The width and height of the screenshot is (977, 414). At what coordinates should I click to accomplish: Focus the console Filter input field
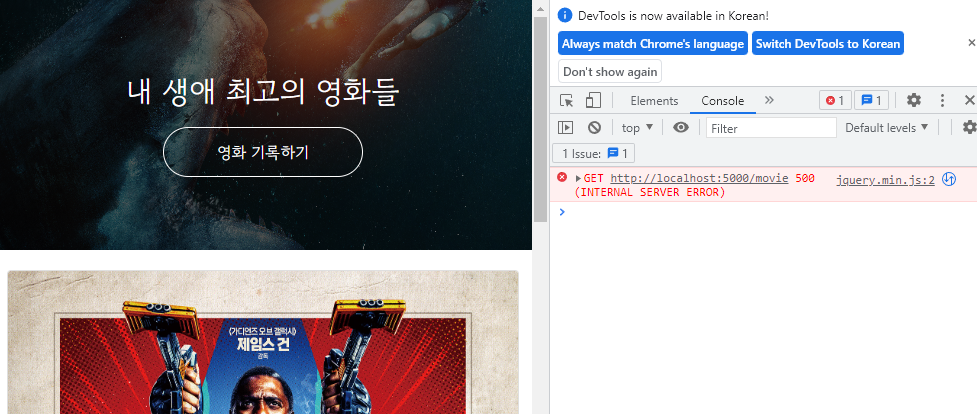[x=771, y=128]
